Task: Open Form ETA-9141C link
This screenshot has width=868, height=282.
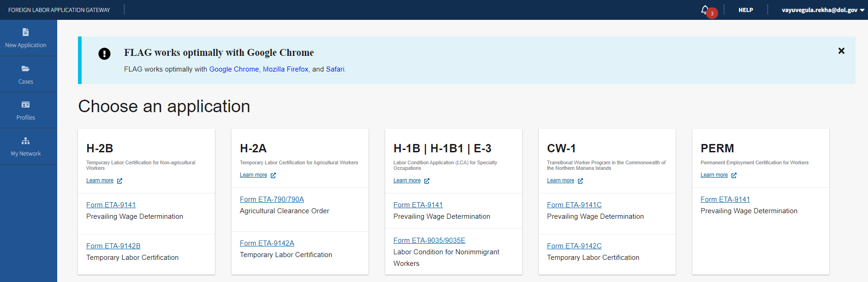Action: [574, 205]
